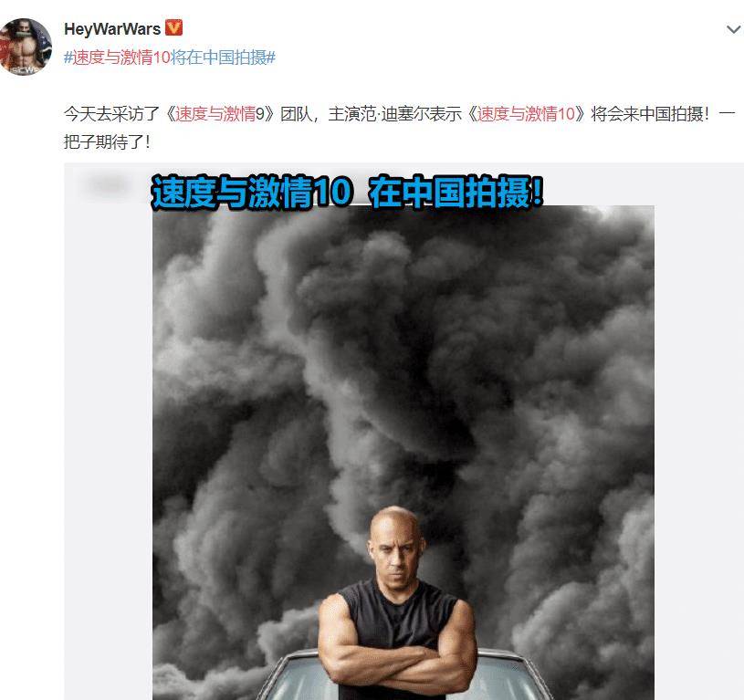Click the 在中国拍摄! caption on image
The width and height of the screenshot is (744, 700).
456,192
